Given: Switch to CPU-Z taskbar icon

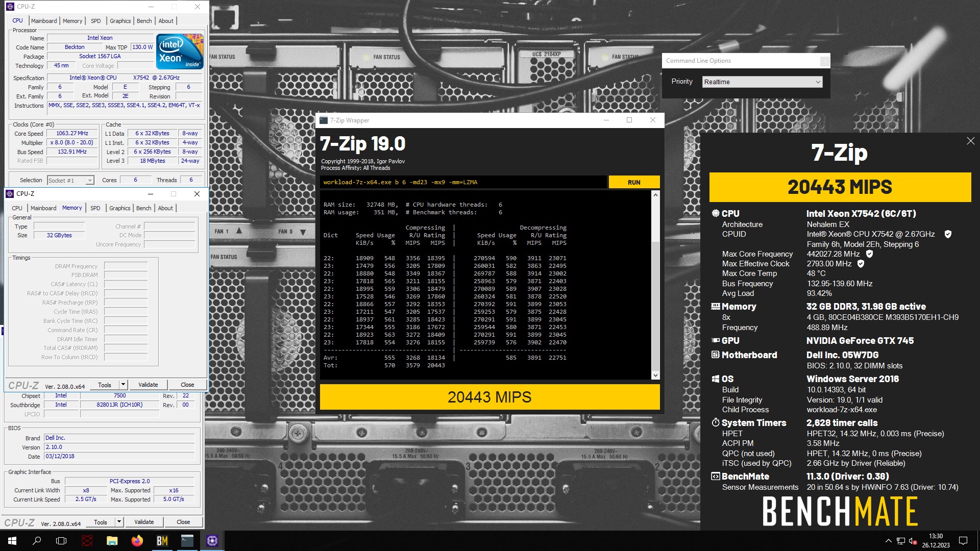Looking at the screenshot, I should click(212, 541).
